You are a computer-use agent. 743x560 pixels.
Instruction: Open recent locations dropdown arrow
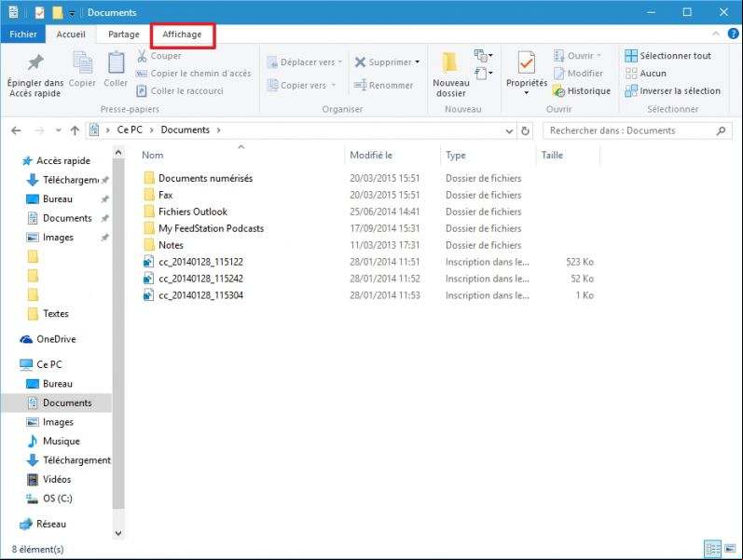click(59, 130)
